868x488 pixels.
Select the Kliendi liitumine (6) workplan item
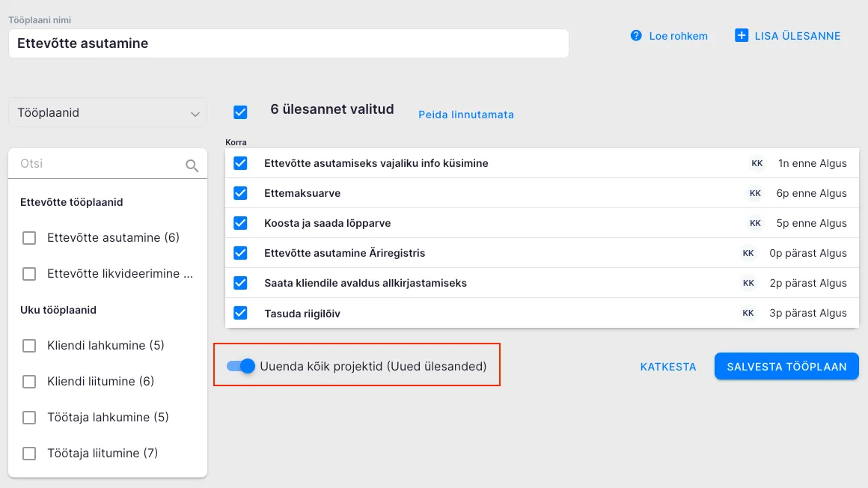(x=100, y=382)
